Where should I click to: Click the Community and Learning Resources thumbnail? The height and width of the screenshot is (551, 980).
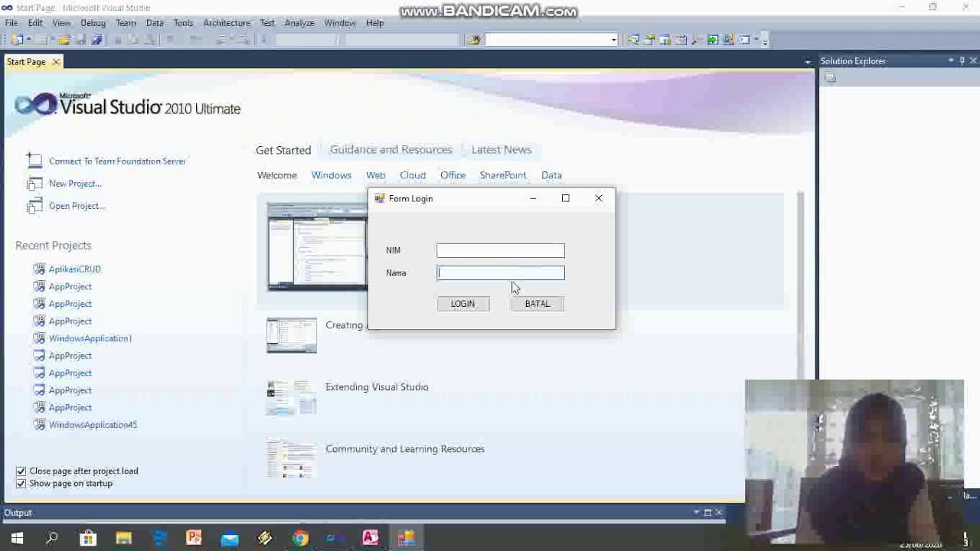click(x=292, y=459)
